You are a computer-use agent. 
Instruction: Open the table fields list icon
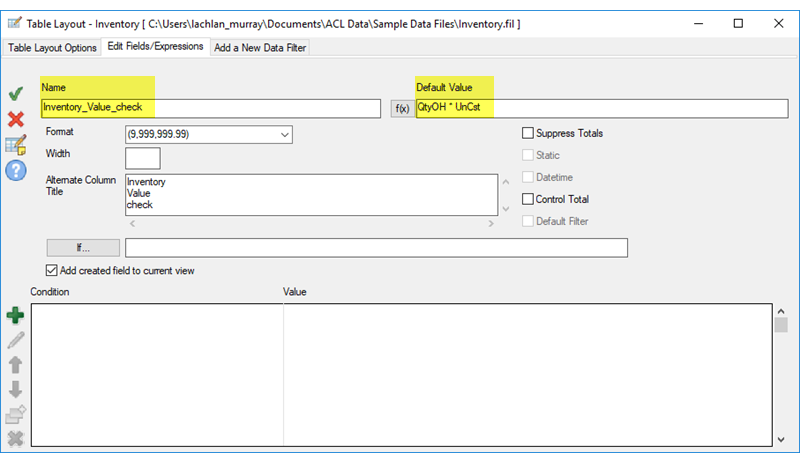coord(16,145)
